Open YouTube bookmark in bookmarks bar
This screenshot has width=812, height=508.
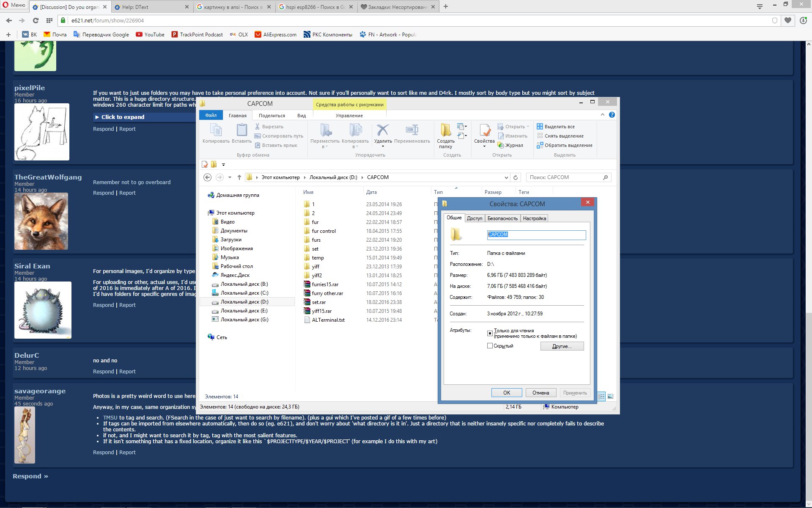coord(150,35)
